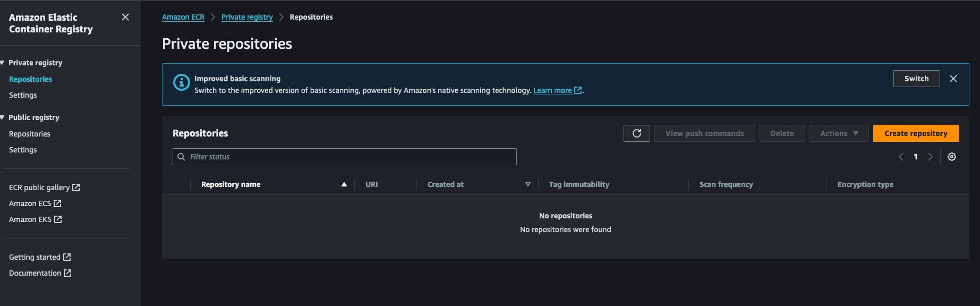Go to previous page of repositories

[901, 157]
